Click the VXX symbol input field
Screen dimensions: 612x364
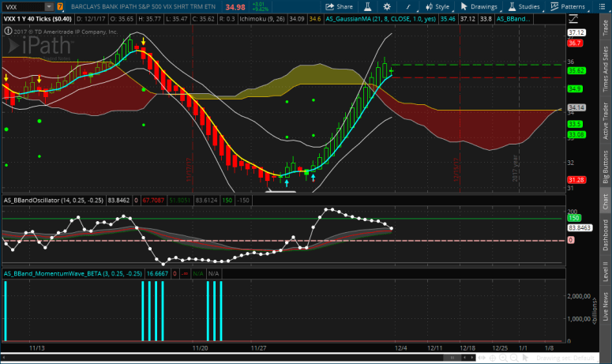coord(24,6)
